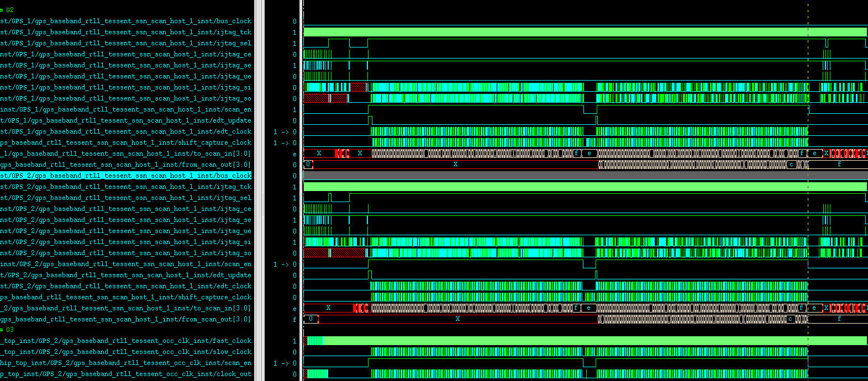Image resolution: width=868 pixels, height=381 pixels.
Task: Pick GPS_1 ssn_scan_host scan_en signal
Action: pos(126,109)
